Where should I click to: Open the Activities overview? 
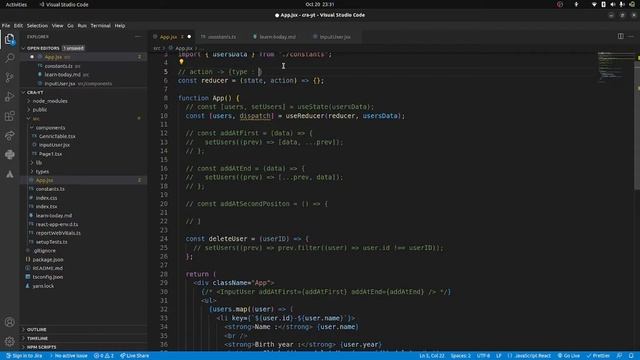tap(16, 4)
